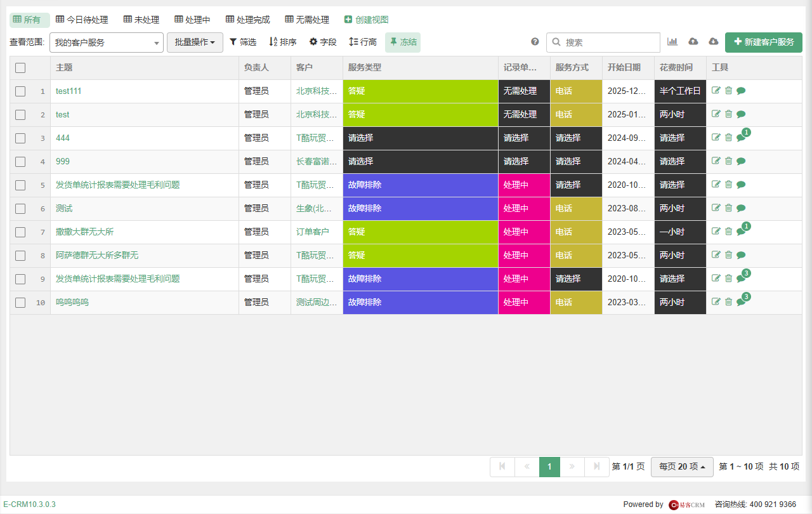The height and width of the screenshot is (514, 812).
Task: Open the 我的客户服务 scope dropdown
Action: click(107, 43)
